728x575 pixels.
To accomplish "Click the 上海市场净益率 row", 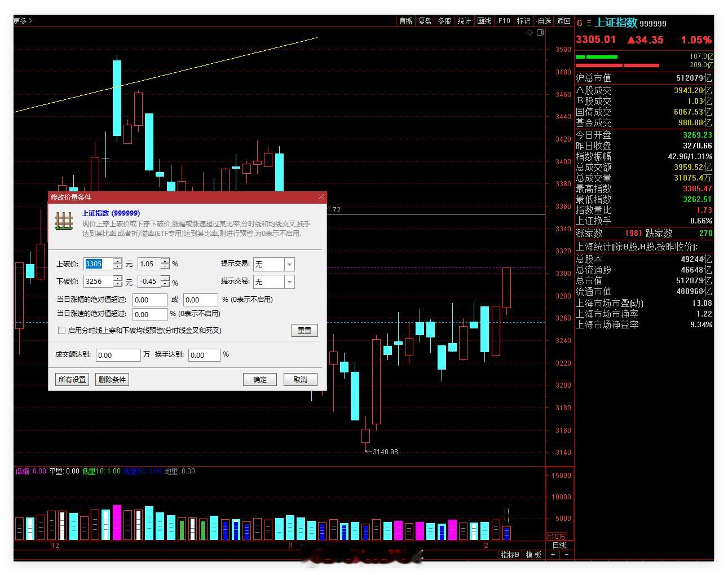I will pos(644,325).
